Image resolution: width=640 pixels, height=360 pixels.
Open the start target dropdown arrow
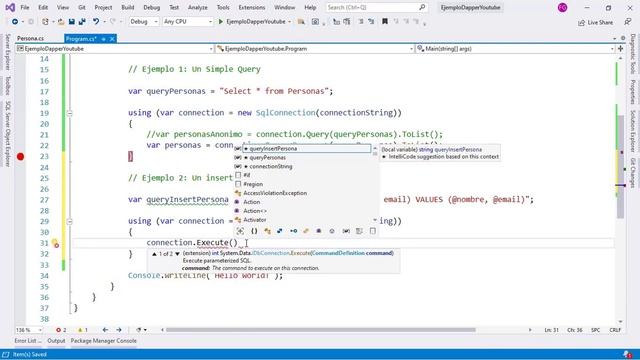tap(289, 22)
